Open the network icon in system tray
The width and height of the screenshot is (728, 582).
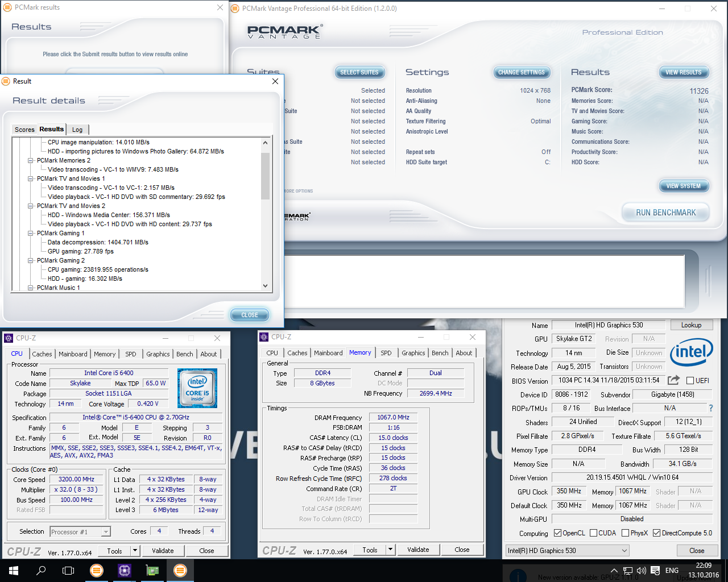click(628, 571)
